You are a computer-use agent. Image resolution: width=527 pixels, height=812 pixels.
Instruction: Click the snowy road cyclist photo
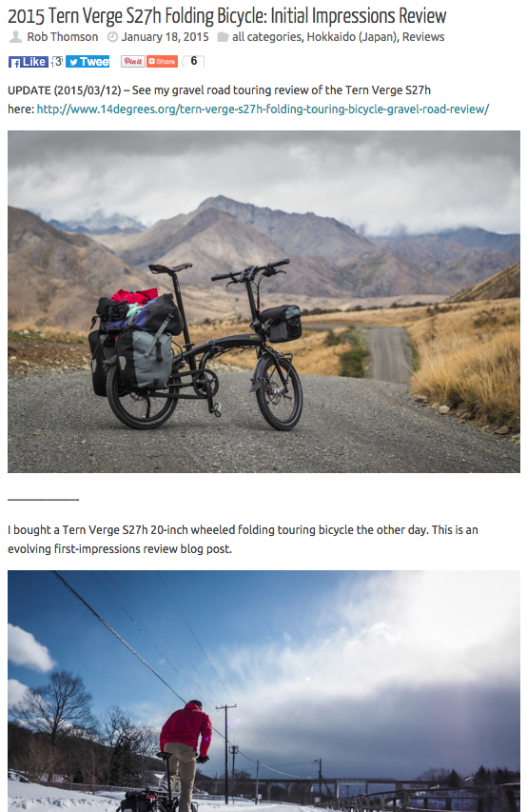pos(263,691)
